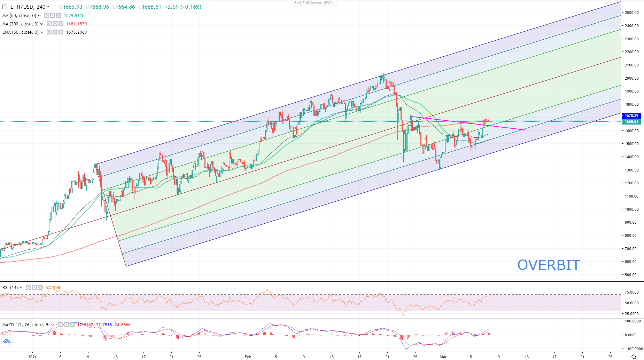Open settings for the RSI indicator
Viewport: 644px width, 360px height.
pyautogui.click(x=34, y=287)
